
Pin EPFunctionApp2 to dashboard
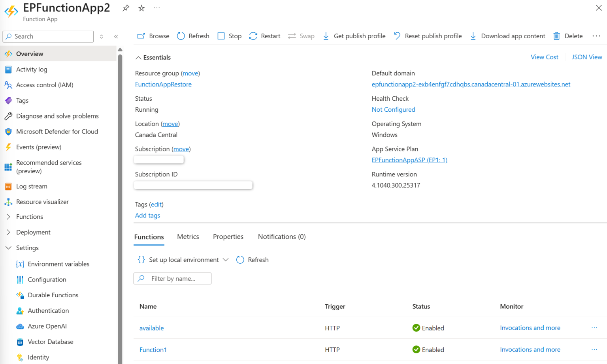(x=125, y=8)
